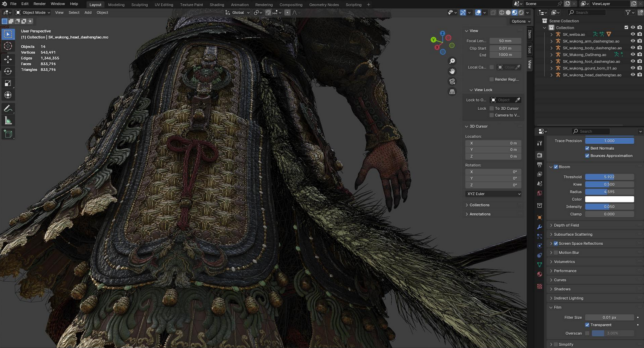Open the Modifier wrench properties tab
The width and height of the screenshot is (644, 348).
point(540,227)
